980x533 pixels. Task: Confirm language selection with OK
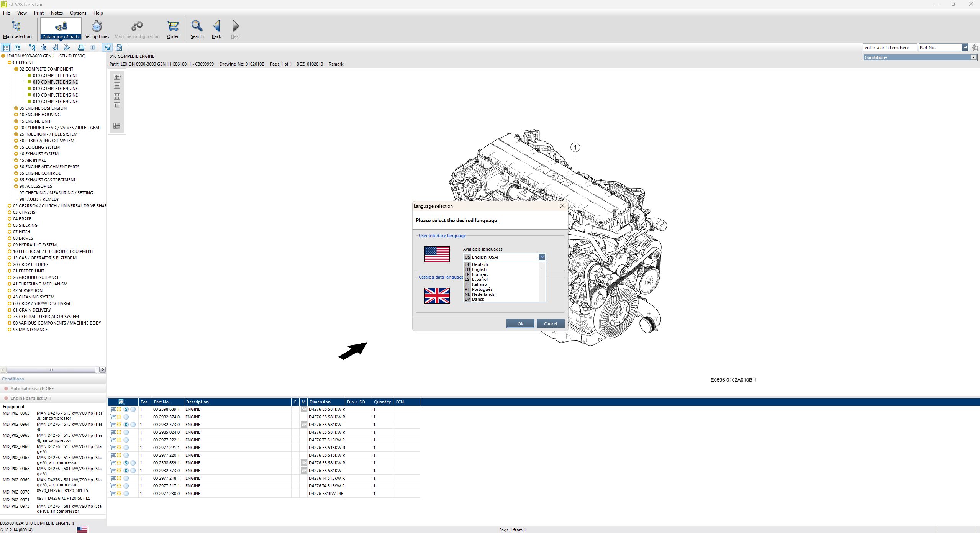520,323
